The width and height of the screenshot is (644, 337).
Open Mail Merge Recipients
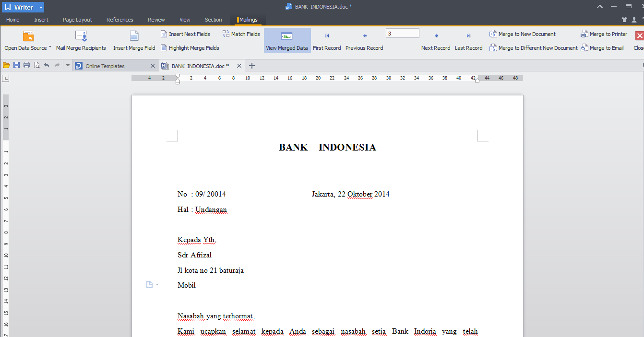[81, 41]
